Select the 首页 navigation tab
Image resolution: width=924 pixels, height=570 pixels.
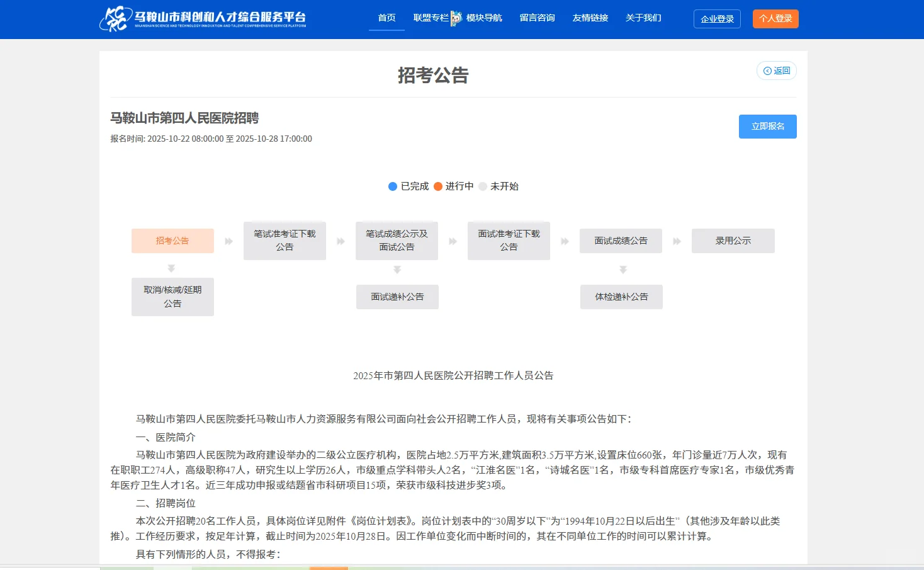(386, 18)
